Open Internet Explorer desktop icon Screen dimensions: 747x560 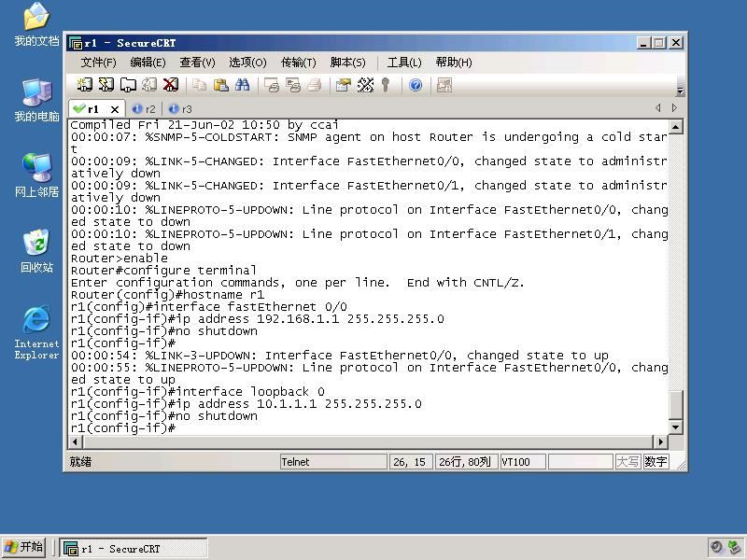(x=36, y=332)
